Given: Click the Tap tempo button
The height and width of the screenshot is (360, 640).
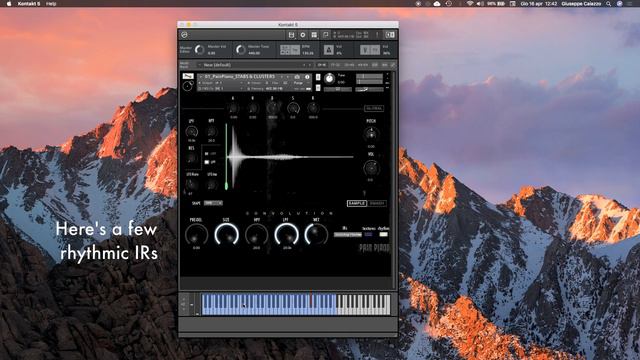Looking at the screenshot, I should [295, 50].
